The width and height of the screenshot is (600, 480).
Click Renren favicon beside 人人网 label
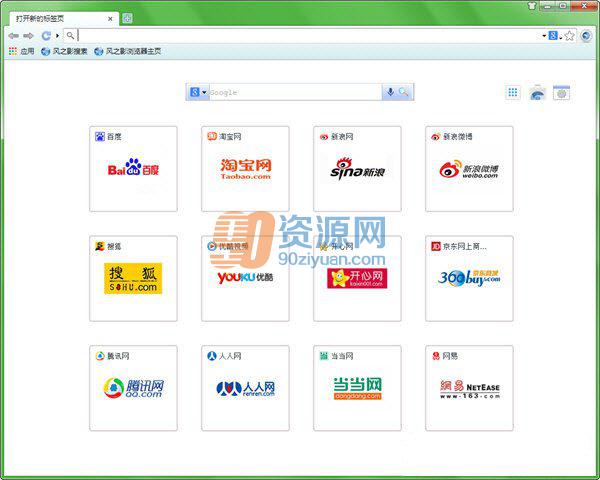(212, 356)
